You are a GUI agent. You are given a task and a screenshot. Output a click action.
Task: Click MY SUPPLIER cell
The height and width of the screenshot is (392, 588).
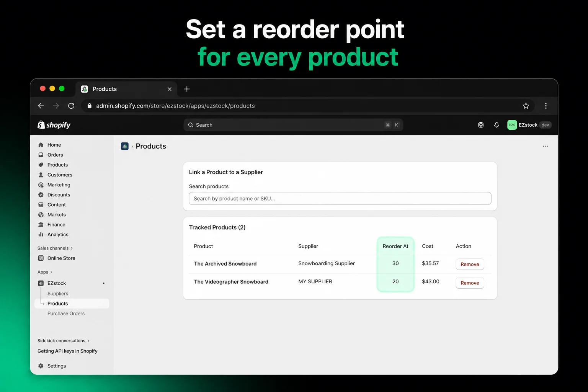point(315,281)
